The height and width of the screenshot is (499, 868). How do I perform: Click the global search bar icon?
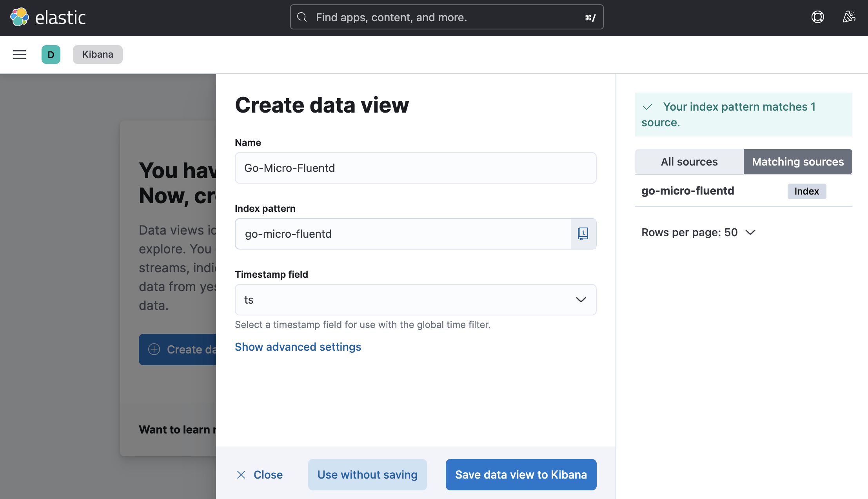[301, 16]
